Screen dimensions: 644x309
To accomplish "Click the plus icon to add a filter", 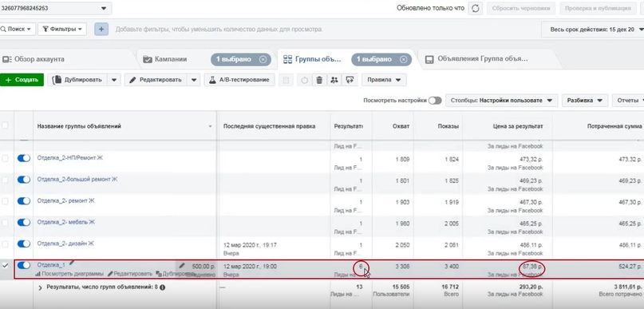I will click(x=101, y=30).
